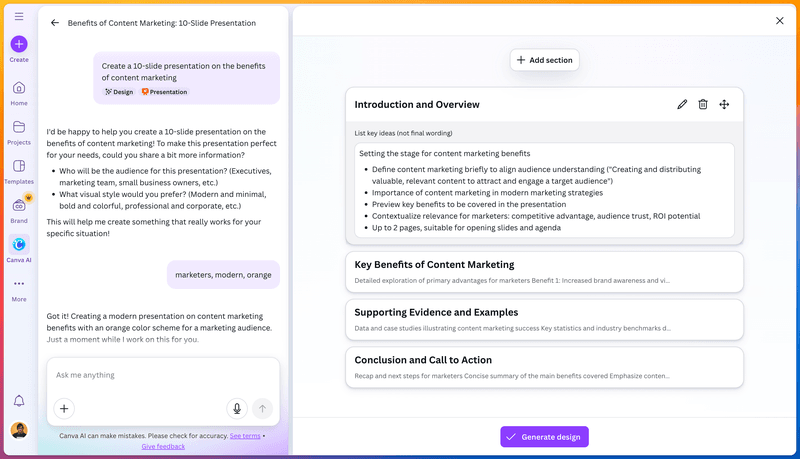Click the Ask me anything input field
This screenshot has width=800, height=459.
coord(163,375)
